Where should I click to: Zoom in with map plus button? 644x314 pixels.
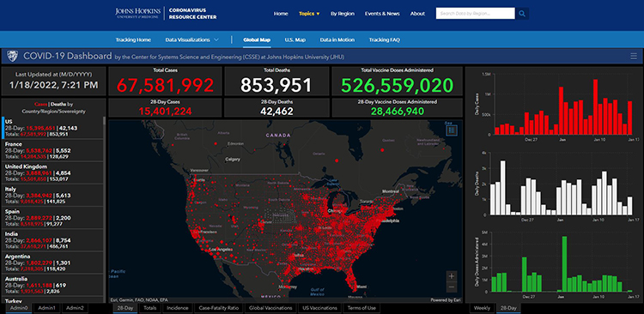(452, 276)
